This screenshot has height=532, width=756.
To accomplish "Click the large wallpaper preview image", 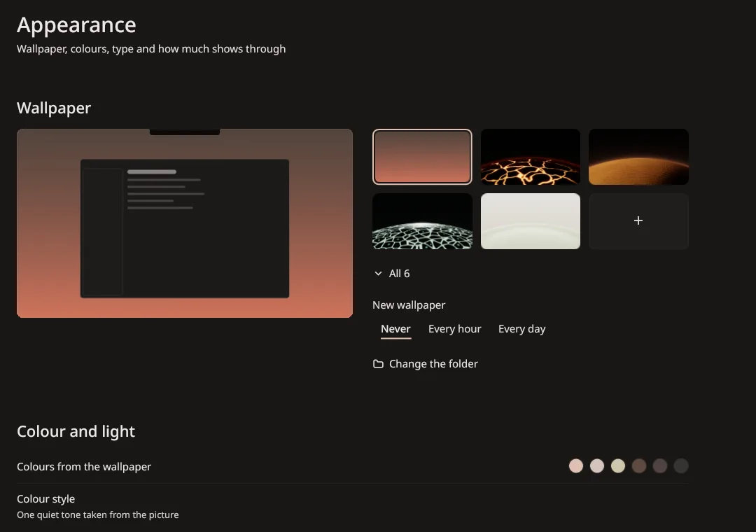I will coord(185,223).
